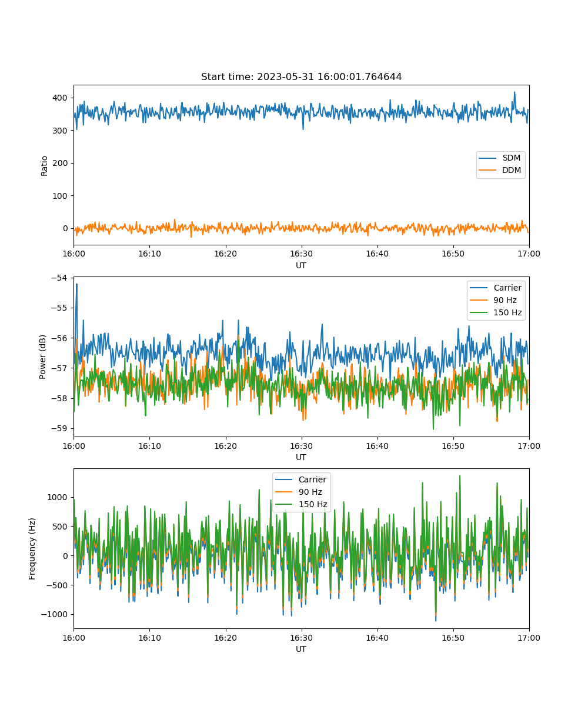Click the 16:10 tick under the Power plot
Image resolution: width=588 pixels, height=706 pixels.
(149, 445)
